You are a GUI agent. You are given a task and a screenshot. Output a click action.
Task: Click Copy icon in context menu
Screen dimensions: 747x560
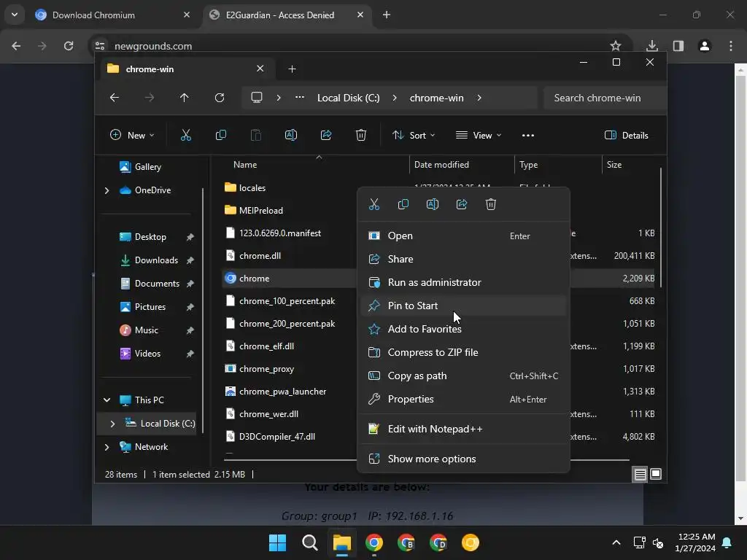point(403,204)
